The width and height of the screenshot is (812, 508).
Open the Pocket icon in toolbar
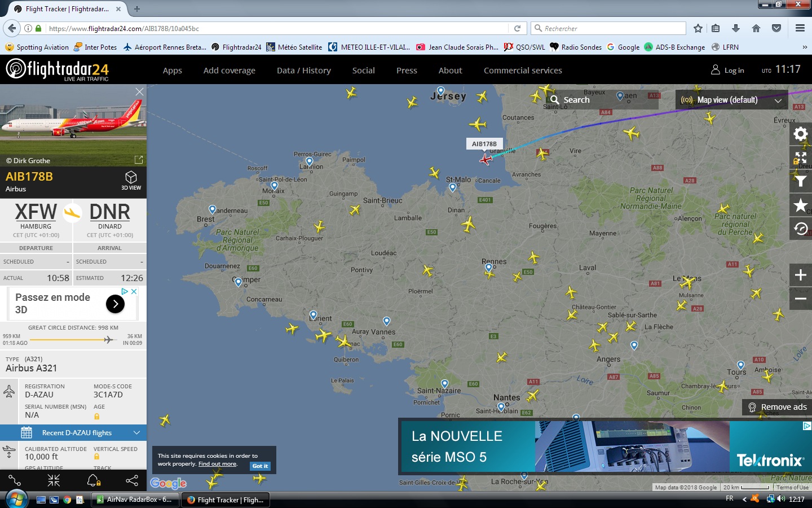[776, 28]
